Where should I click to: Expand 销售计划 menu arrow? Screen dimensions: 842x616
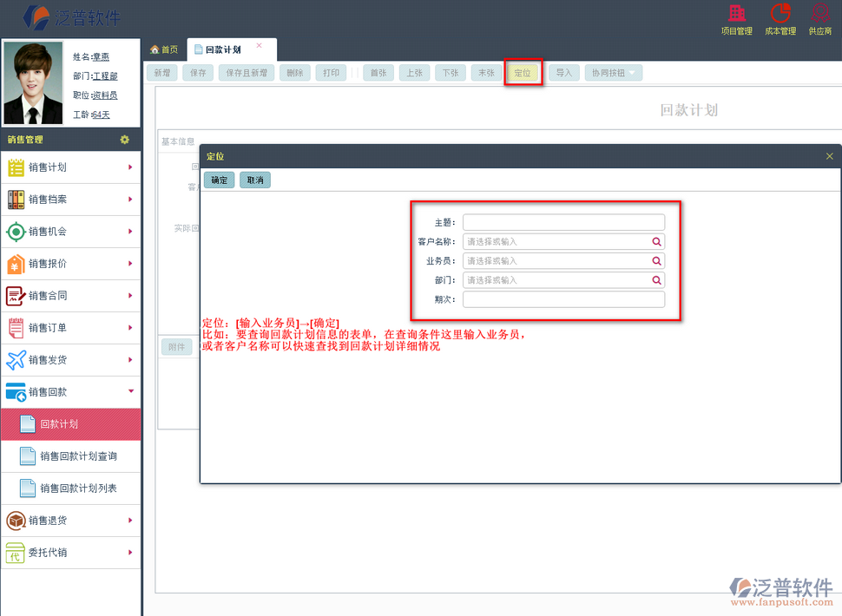pyautogui.click(x=130, y=167)
